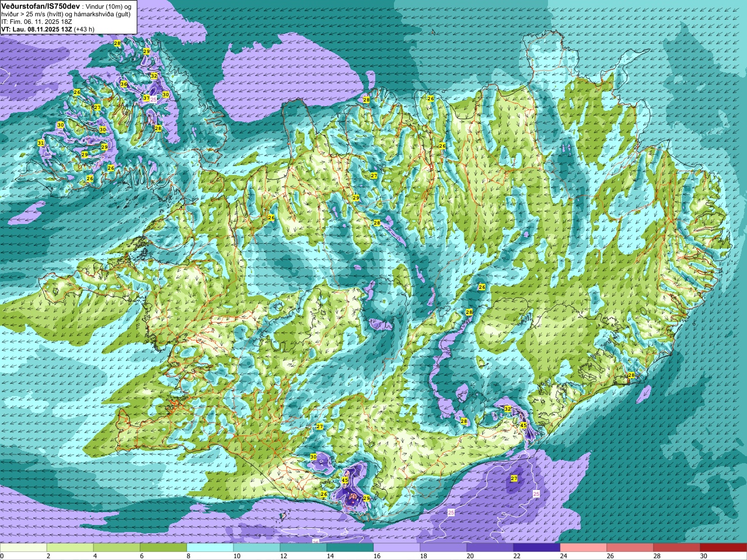Click the 18–20 m/s legend color swatch
Viewport: 747px width, 560px height.
coord(444,548)
